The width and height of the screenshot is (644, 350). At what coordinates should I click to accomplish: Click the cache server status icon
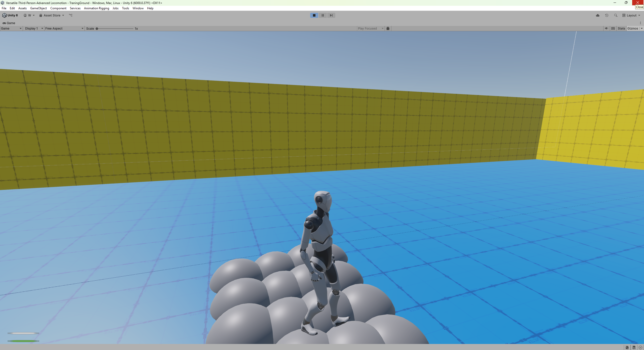point(634,347)
